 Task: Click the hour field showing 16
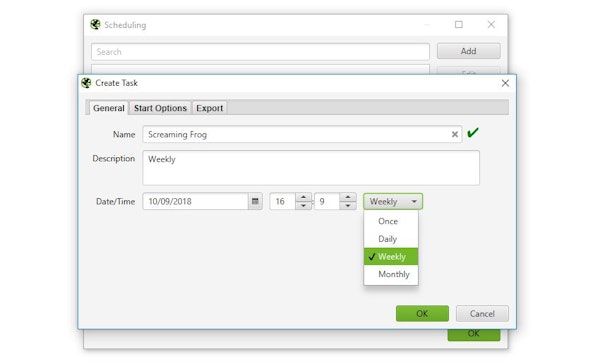[x=283, y=201]
